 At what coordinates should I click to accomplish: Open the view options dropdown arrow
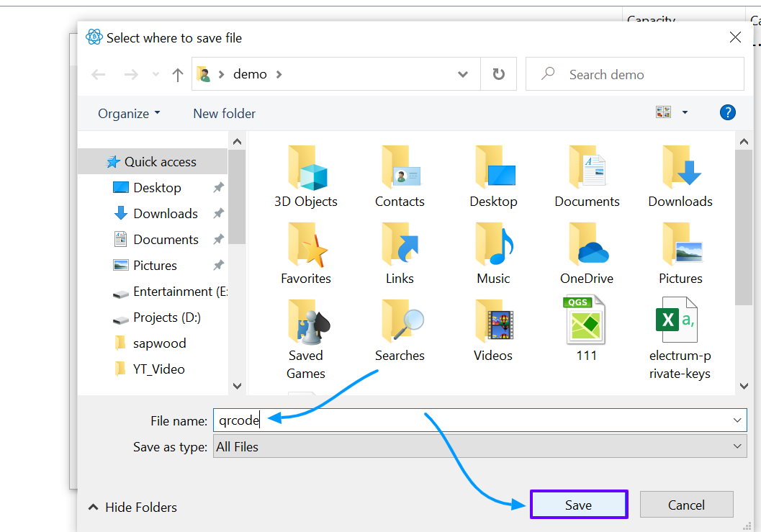685,112
